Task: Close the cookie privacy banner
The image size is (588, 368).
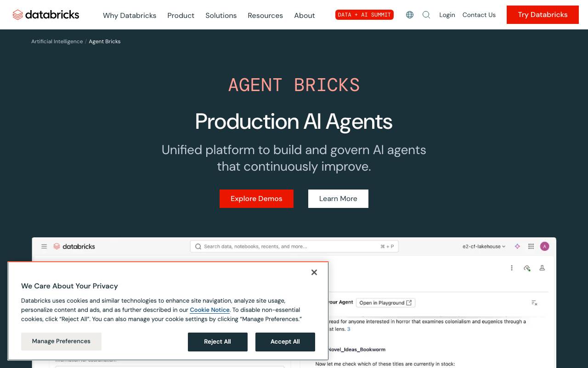Action: tap(314, 272)
